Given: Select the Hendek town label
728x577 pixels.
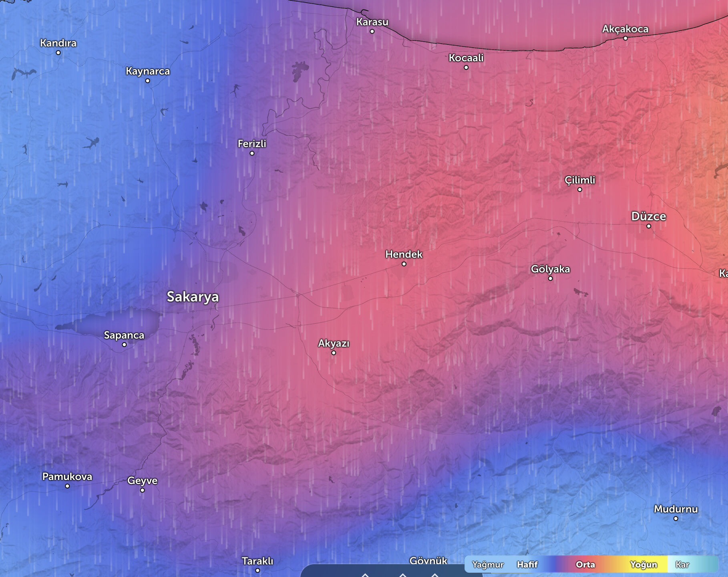Looking at the screenshot, I should click(404, 254).
